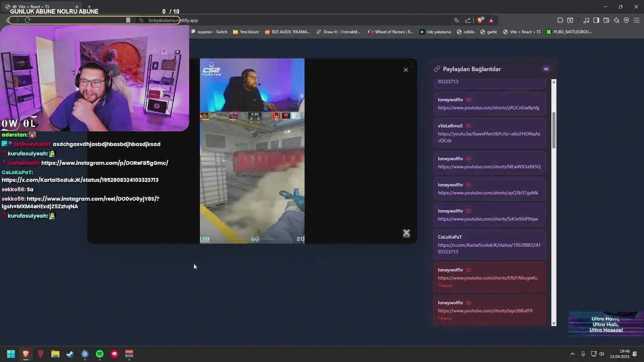The image size is (644, 362).
Task: Click the shared links list scrollbar thumb
Action: (553, 130)
